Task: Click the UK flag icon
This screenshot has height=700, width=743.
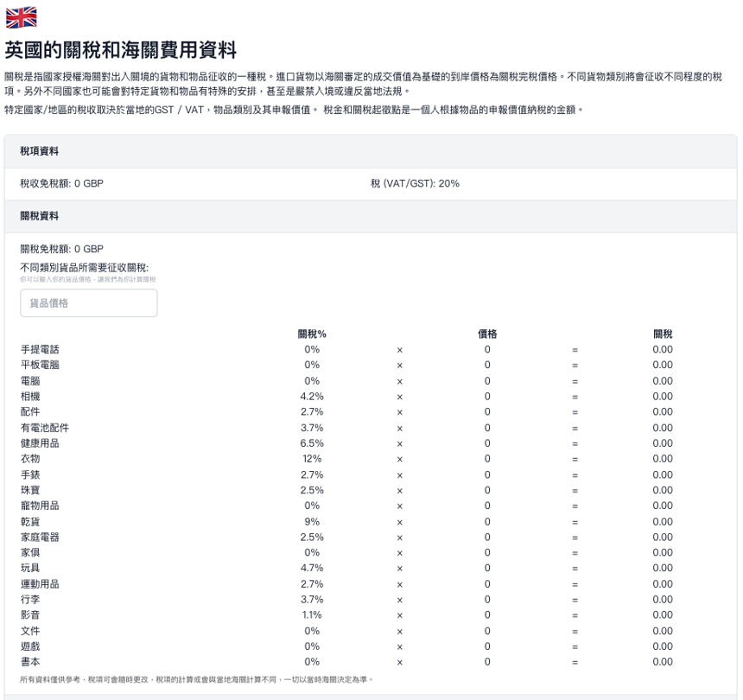Action: (22, 17)
